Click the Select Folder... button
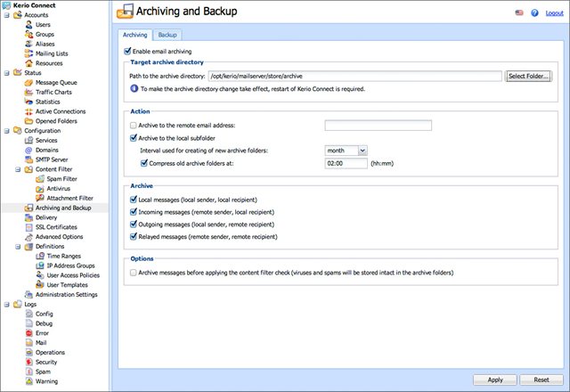This screenshot has height=392, width=570. pyautogui.click(x=528, y=76)
